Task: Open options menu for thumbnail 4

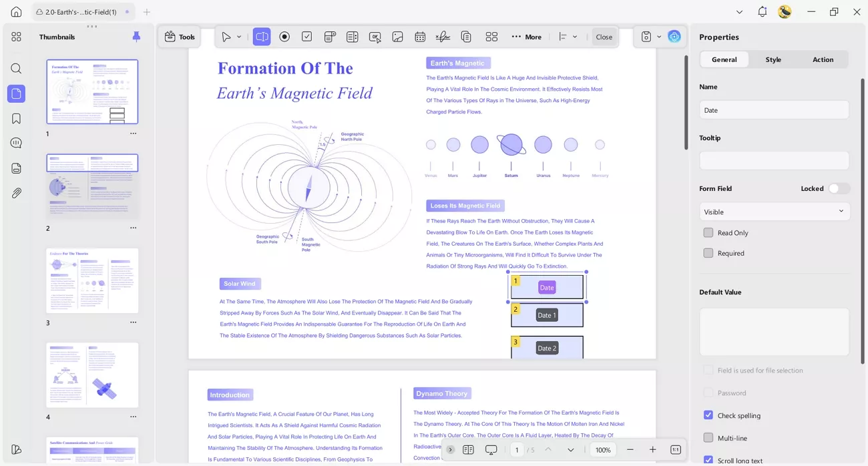Action: [x=133, y=417]
